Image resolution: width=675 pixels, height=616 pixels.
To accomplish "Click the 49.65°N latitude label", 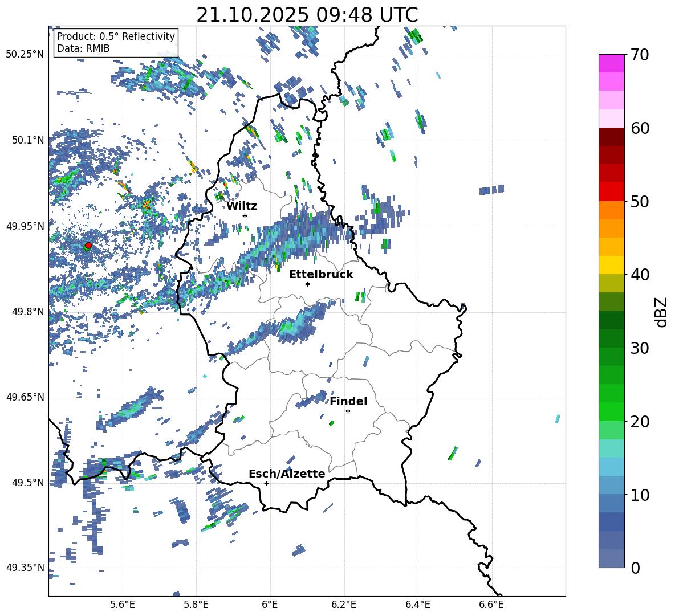I will click(25, 397).
